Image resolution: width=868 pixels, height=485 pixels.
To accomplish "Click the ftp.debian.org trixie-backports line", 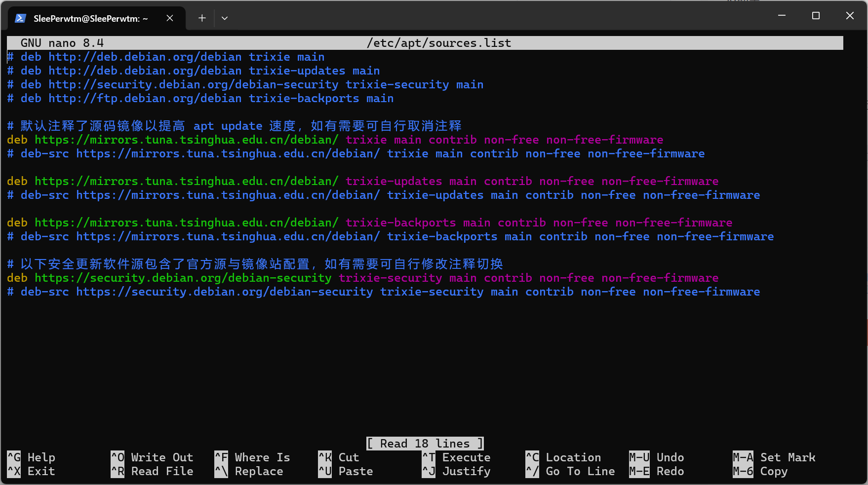I will [x=200, y=98].
